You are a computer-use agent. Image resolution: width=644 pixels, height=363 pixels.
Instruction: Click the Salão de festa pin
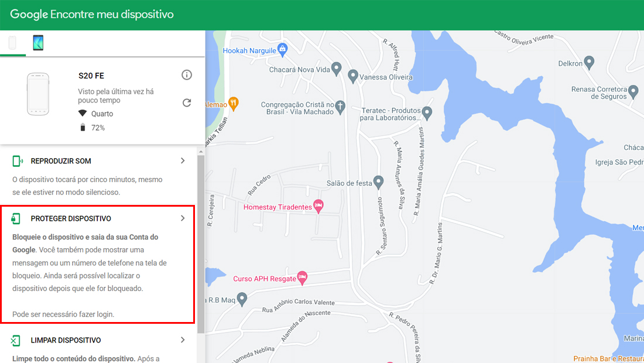(378, 181)
